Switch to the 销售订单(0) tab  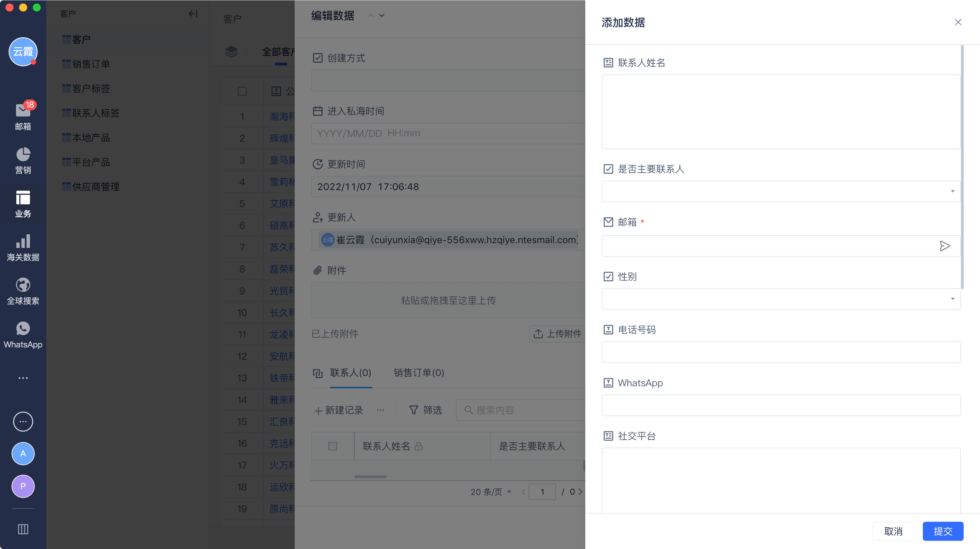(x=419, y=373)
